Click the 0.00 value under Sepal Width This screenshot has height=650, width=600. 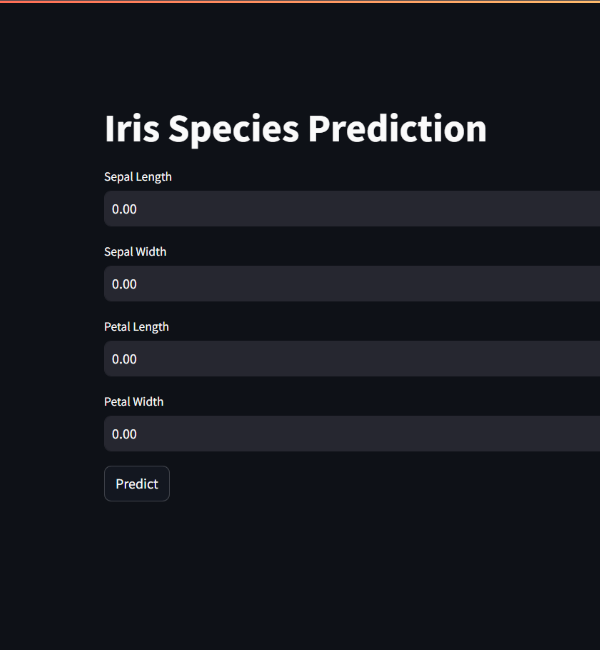click(x=124, y=284)
